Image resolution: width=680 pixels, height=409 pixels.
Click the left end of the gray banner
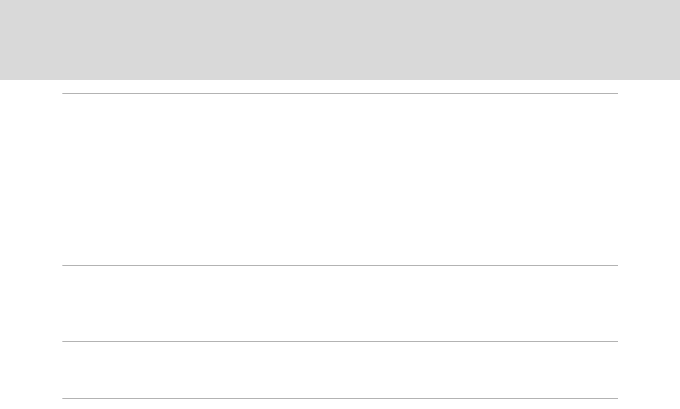[9, 39]
